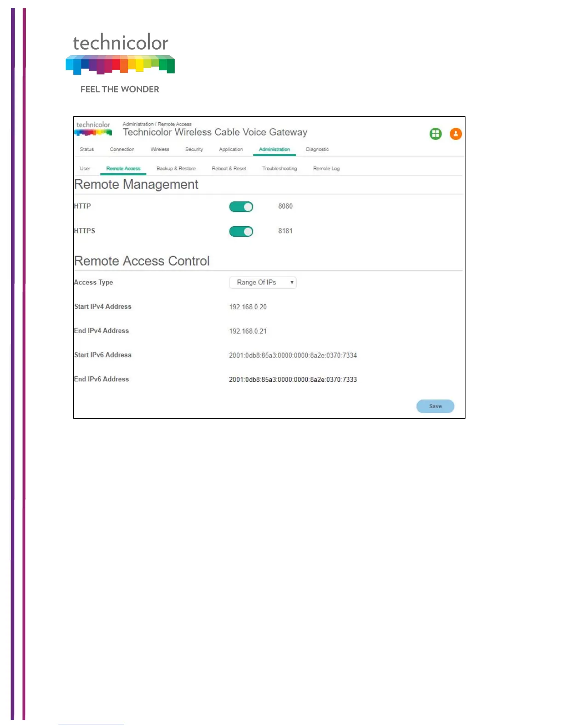Open the Access Type dropdown
Viewport: 563px width, 728px height.
tap(263, 282)
